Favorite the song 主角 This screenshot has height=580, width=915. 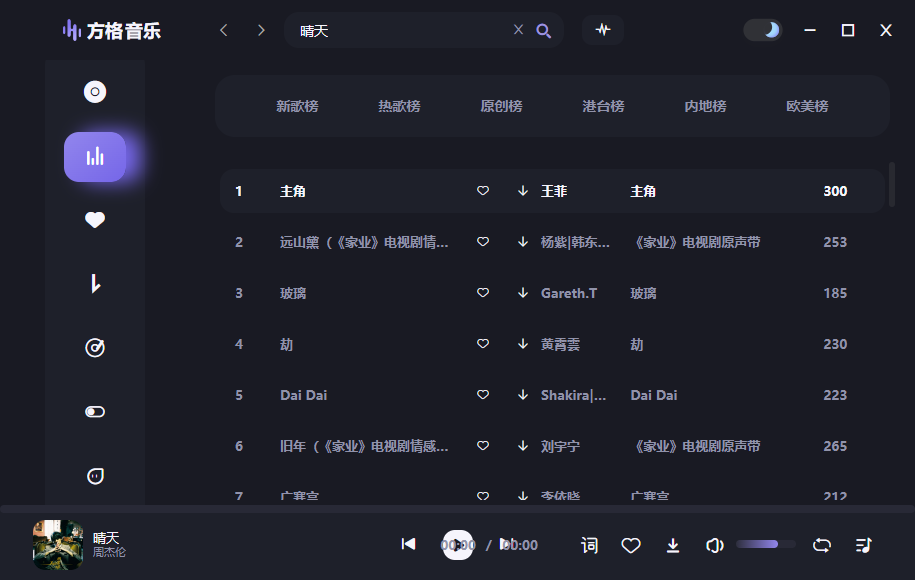pyautogui.click(x=483, y=191)
